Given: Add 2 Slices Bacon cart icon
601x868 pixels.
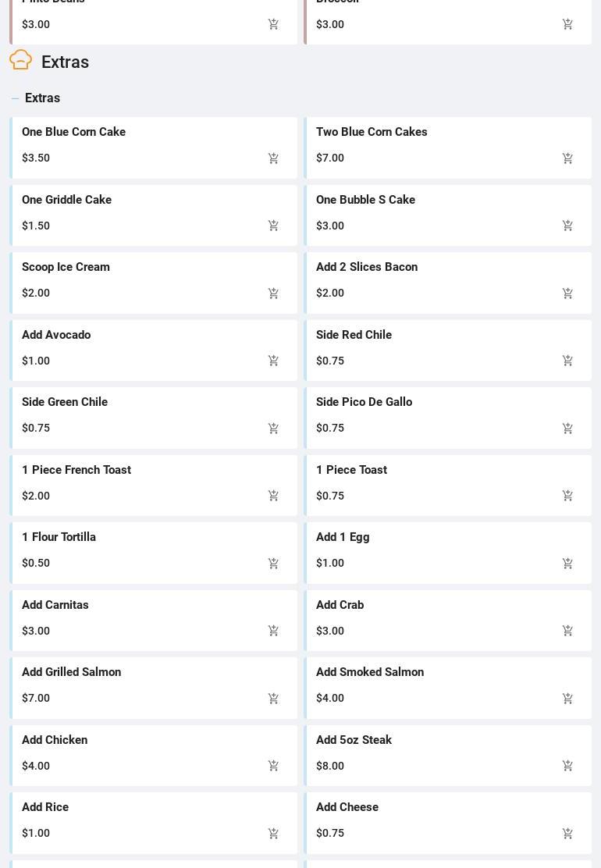Looking at the screenshot, I should pyautogui.click(x=567, y=293).
